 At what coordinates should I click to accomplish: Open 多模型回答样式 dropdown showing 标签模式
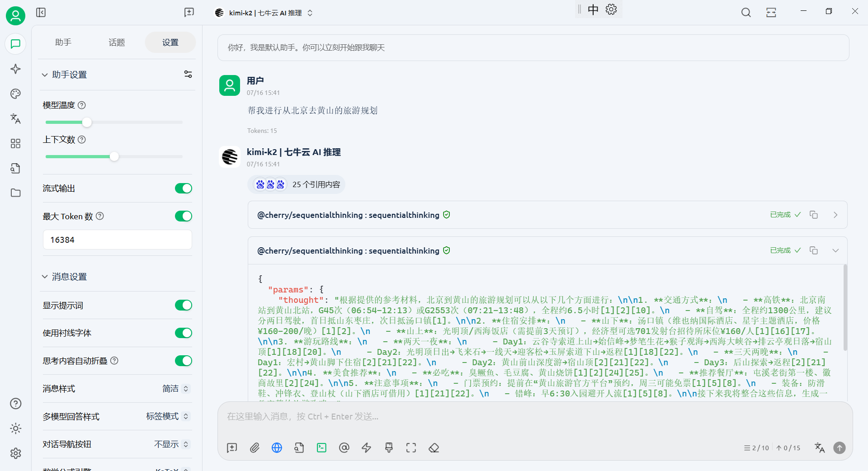coord(167,416)
